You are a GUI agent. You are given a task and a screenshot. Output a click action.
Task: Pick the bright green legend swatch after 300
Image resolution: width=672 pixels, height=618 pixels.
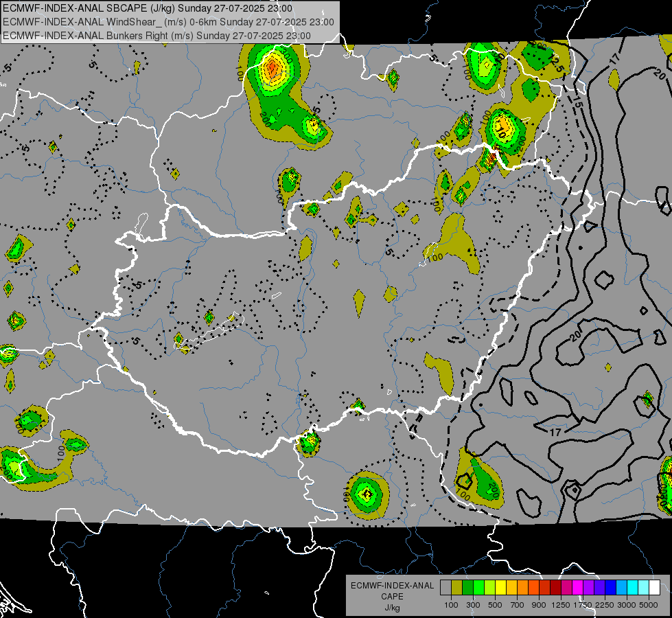point(478,588)
